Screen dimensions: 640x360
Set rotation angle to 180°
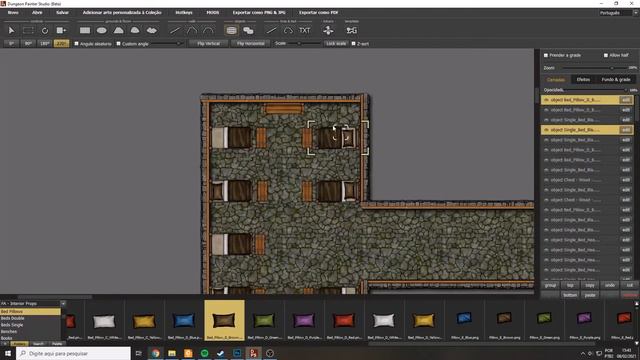44,44
